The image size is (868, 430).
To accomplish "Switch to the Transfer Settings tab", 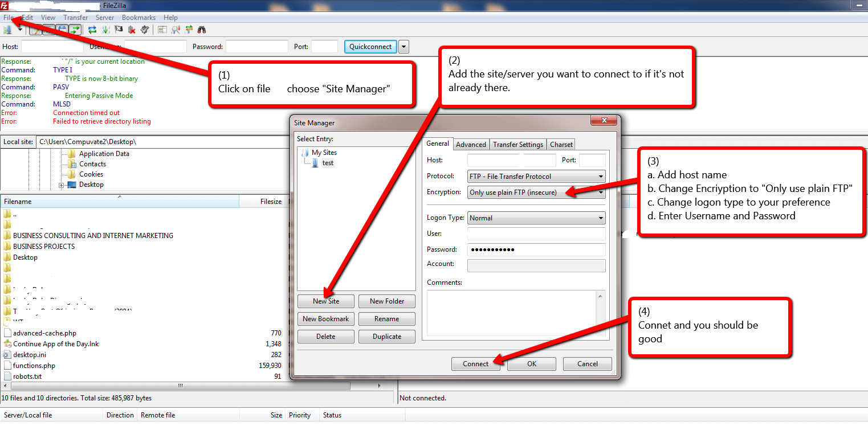I will pos(518,145).
